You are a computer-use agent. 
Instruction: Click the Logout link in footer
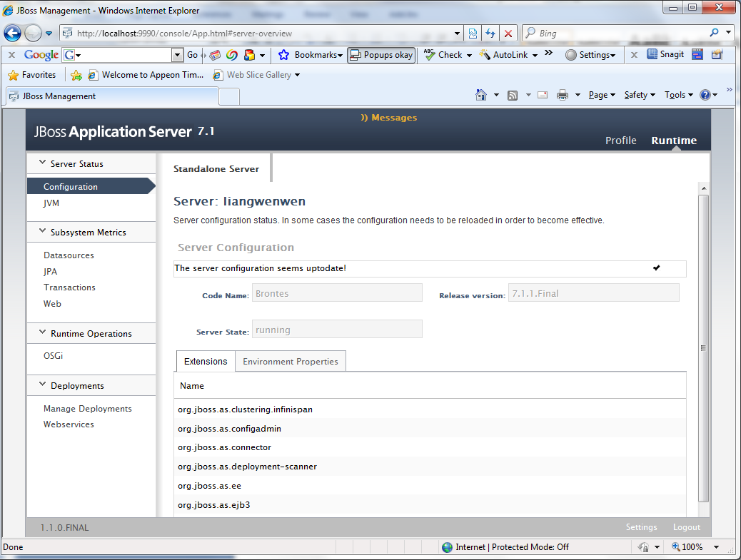[687, 527]
